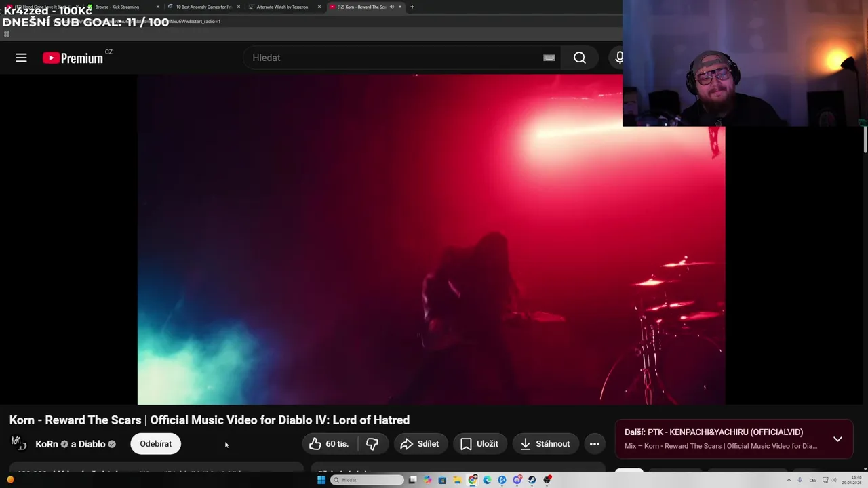
Task: Dislike the Korn video
Action: 372,444
